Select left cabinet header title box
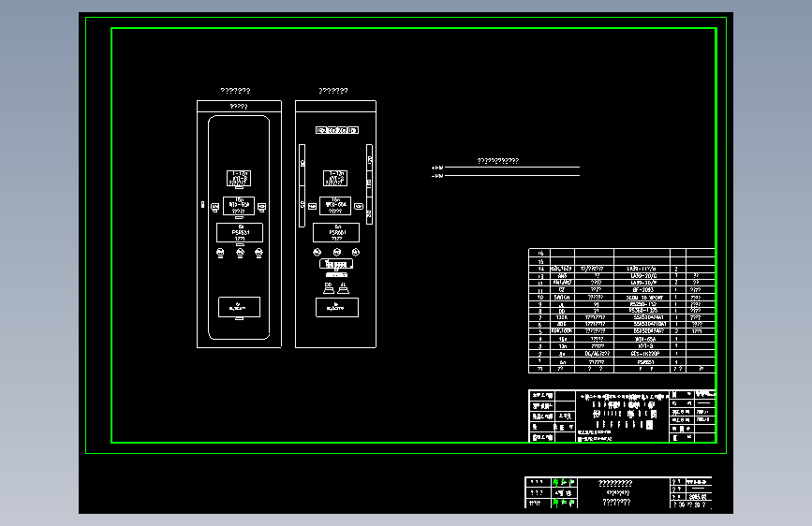This screenshot has height=526, width=812. (x=239, y=106)
